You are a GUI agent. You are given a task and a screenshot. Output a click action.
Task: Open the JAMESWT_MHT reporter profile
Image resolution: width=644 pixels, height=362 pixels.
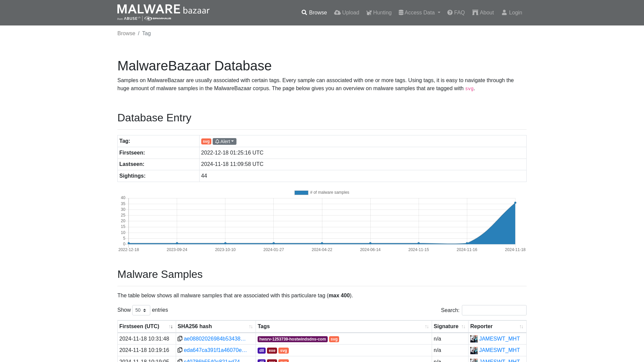click(x=499, y=339)
